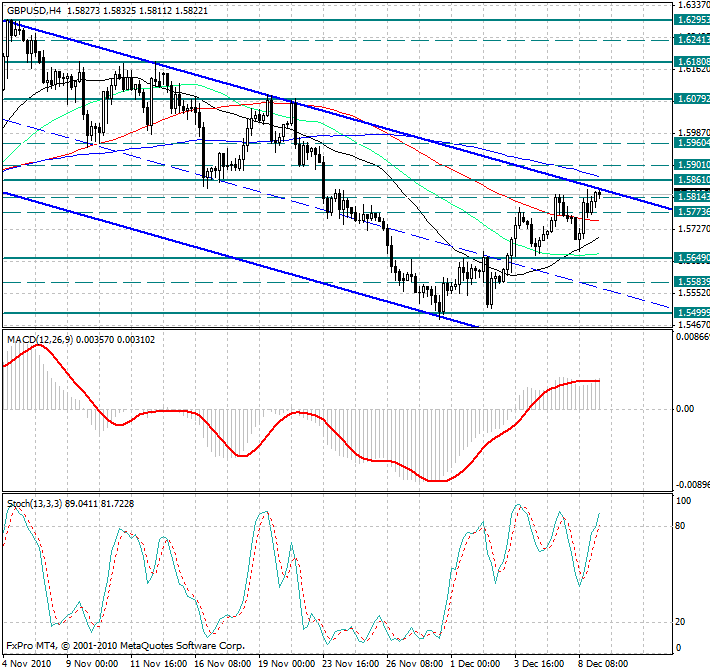Viewport: 710px width, 671px height.
Task: Click the 1.5960 price level label
Action: click(692, 143)
